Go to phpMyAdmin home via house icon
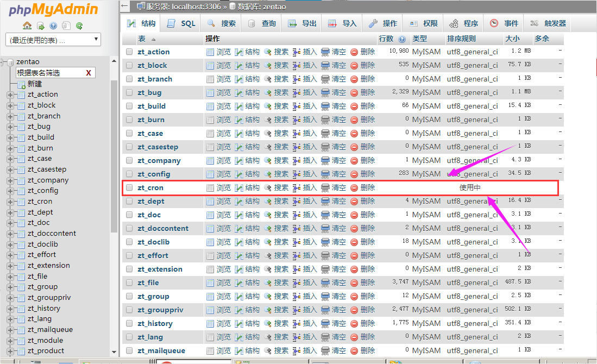This screenshot has height=364, width=597. click(27, 26)
